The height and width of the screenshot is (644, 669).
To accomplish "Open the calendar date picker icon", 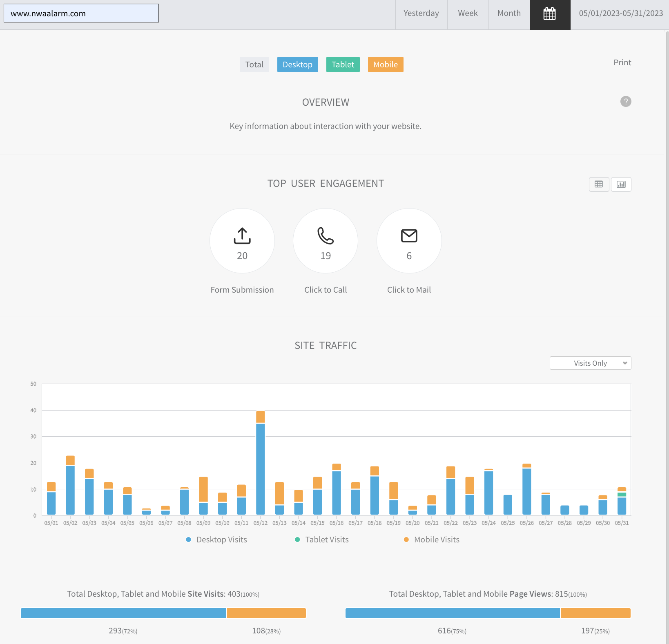I will click(550, 14).
